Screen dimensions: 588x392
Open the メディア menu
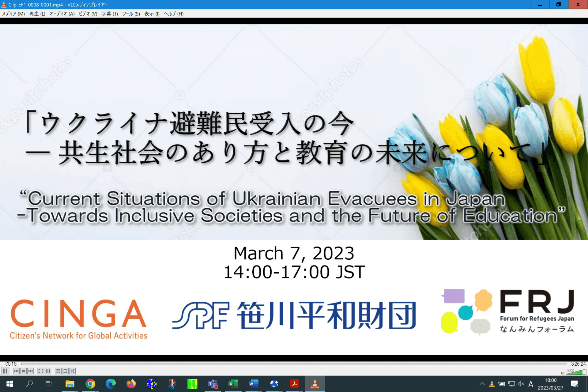click(13, 14)
